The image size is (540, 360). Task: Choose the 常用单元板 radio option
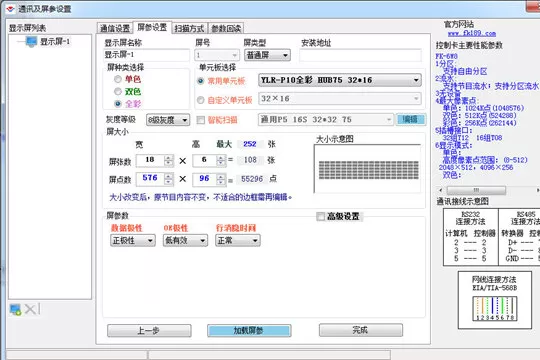(x=200, y=81)
